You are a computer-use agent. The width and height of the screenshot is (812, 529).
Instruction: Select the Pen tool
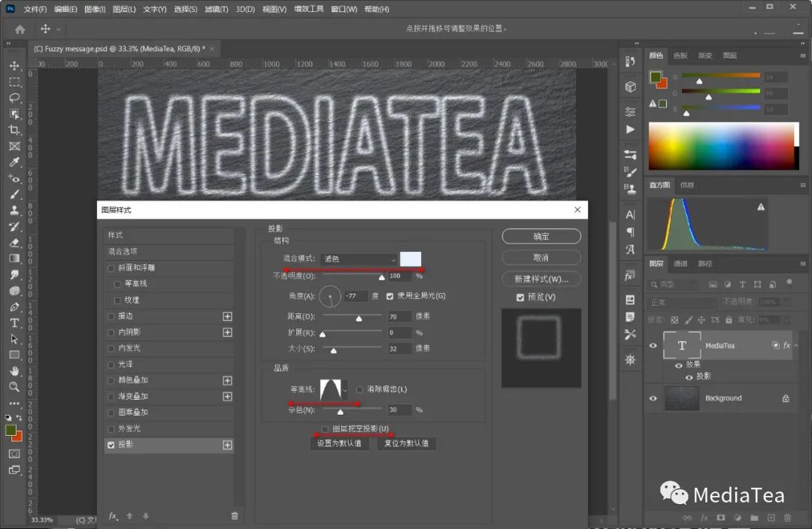(14, 307)
